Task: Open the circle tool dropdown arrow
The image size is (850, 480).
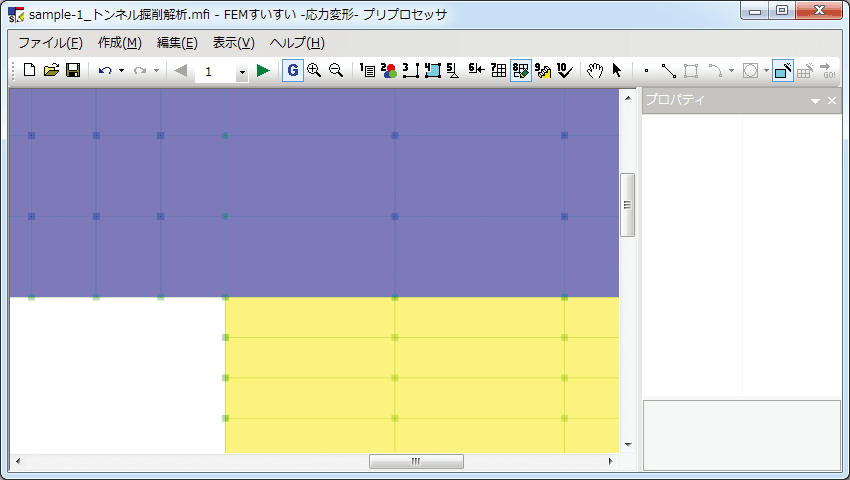Action: click(x=766, y=71)
